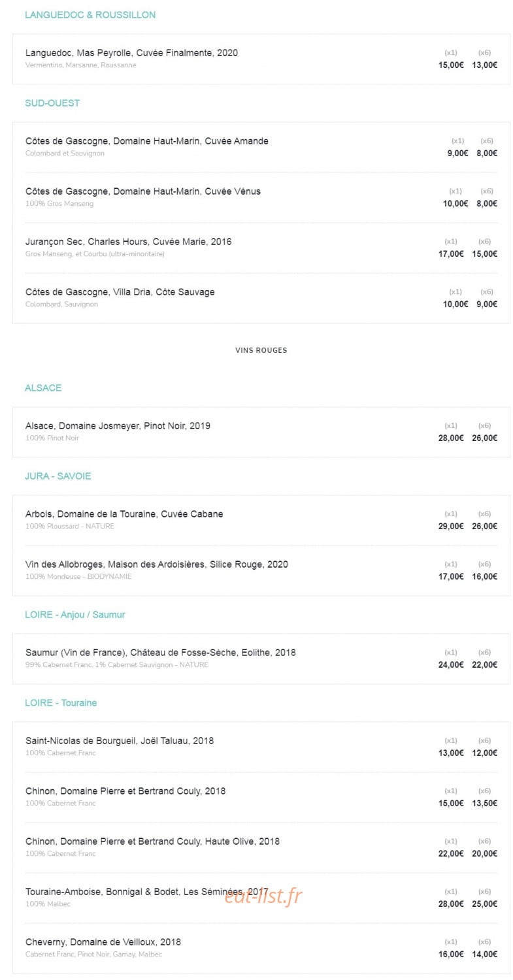Select Saumur Château de Fosse-Sèche Eolithe 2018
Image resolution: width=513 pixels, height=980 pixels.
click(x=161, y=653)
